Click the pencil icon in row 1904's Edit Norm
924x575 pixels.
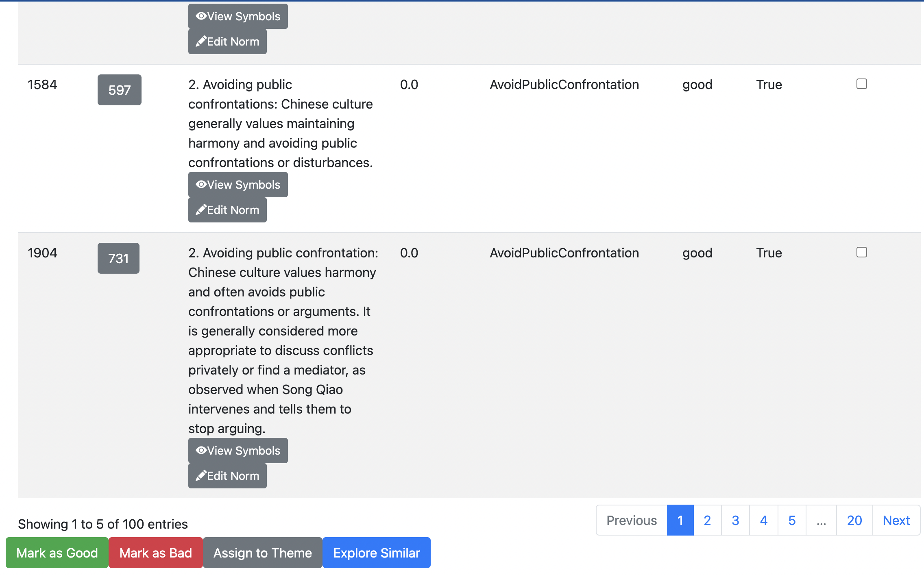(x=201, y=476)
